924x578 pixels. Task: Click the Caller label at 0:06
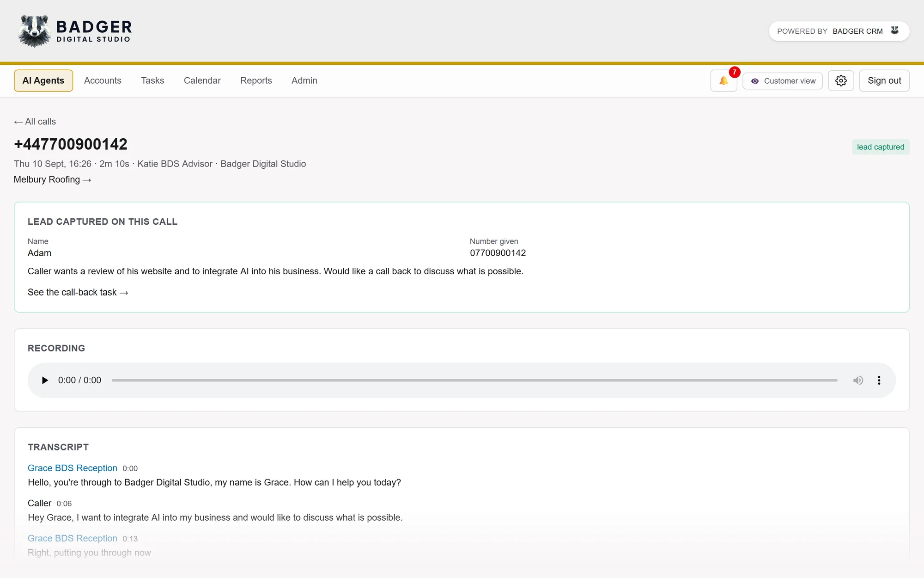[39, 503]
